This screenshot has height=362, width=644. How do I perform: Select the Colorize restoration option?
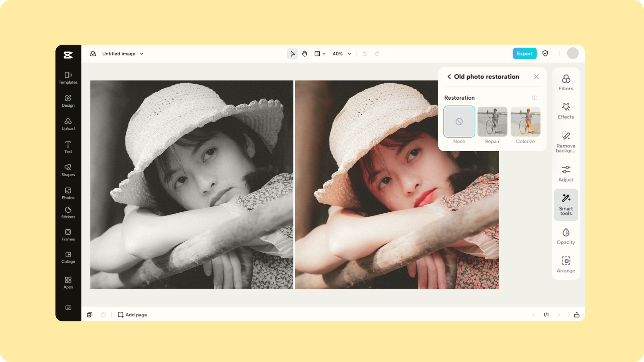pyautogui.click(x=525, y=121)
